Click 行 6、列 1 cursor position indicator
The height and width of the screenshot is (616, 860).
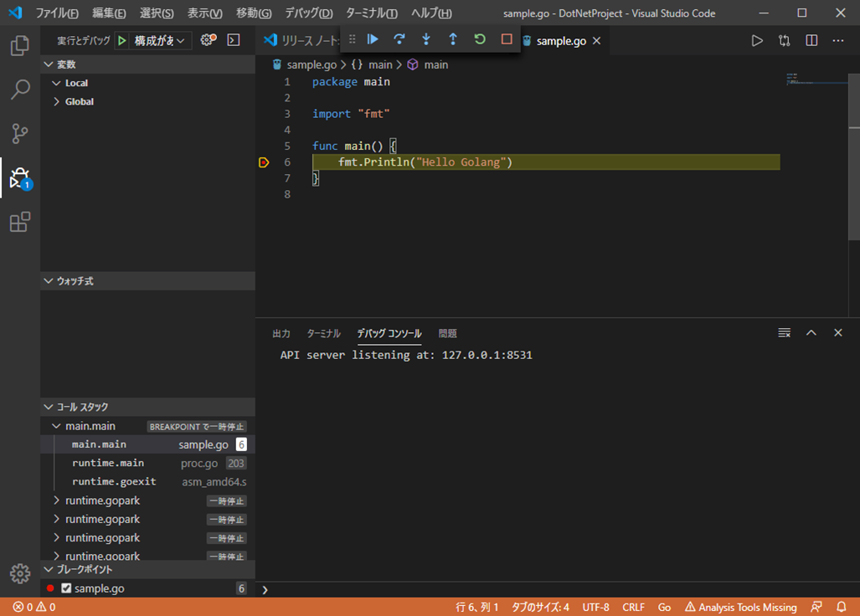[x=477, y=607]
